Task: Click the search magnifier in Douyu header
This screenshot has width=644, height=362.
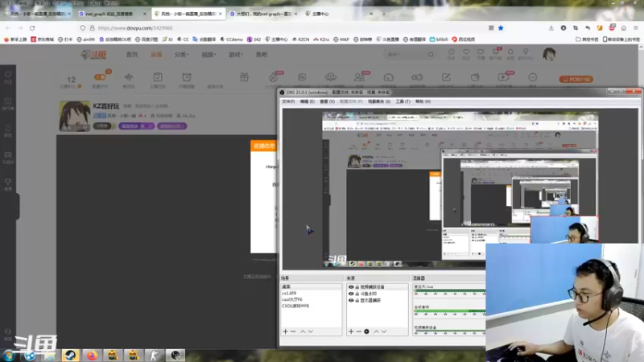Action: point(431,54)
